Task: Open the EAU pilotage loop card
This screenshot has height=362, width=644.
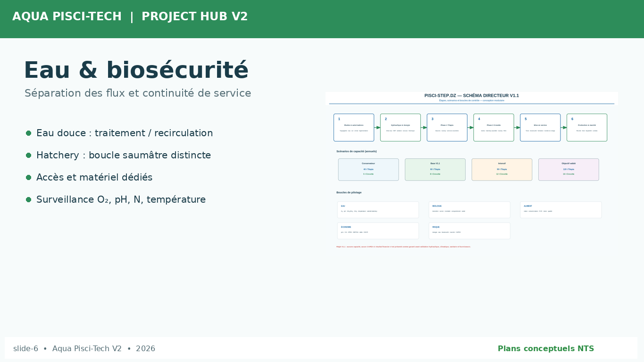Action: [x=378, y=210]
